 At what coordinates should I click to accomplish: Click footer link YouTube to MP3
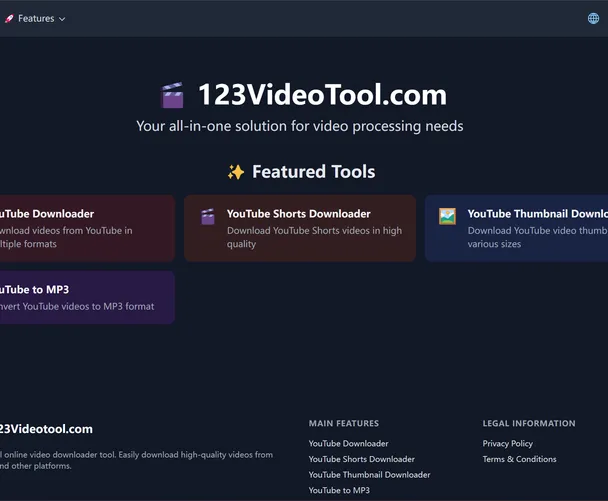339,490
